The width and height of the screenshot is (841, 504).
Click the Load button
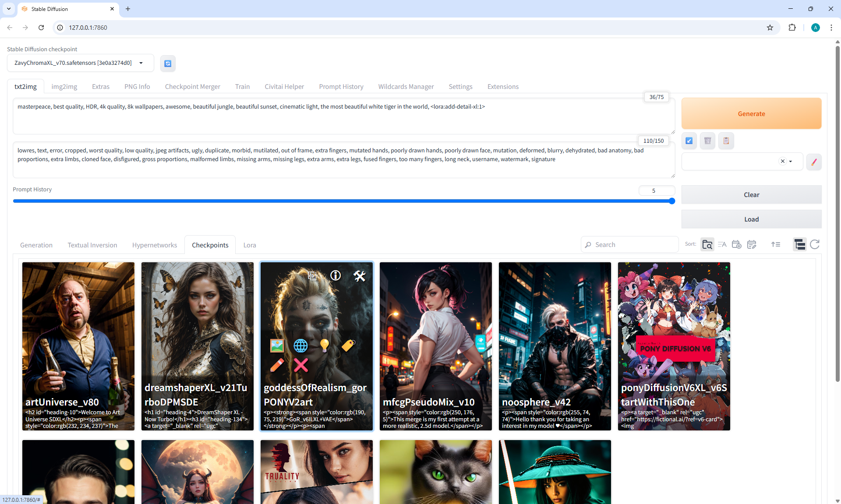click(751, 219)
